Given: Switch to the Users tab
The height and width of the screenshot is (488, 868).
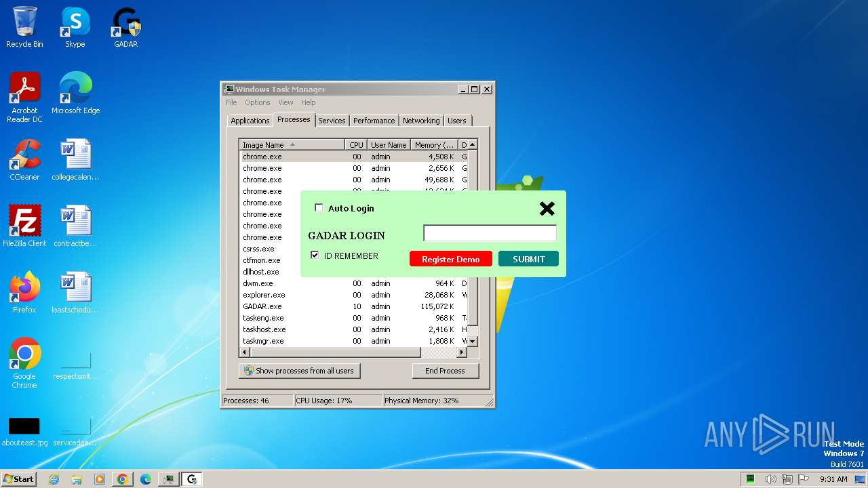Looking at the screenshot, I should 457,121.
